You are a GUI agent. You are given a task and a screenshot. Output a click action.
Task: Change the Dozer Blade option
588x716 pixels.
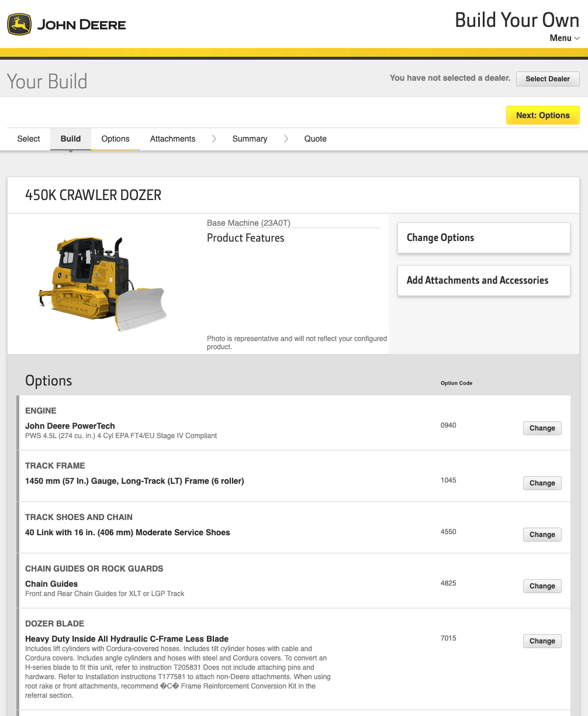pos(542,641)
